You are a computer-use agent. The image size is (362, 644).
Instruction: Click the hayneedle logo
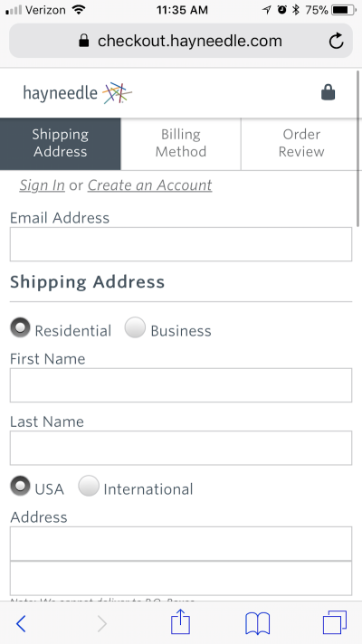78,93
